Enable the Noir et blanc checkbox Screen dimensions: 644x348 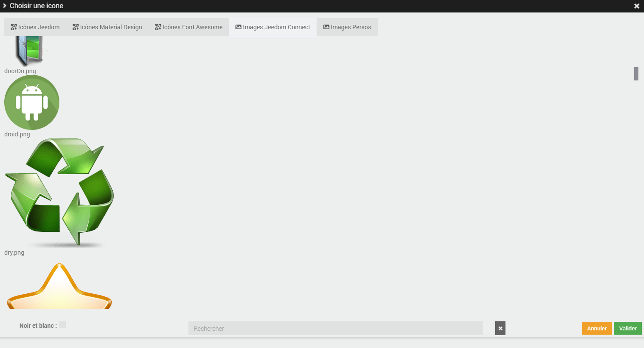[x=63, y=325]
